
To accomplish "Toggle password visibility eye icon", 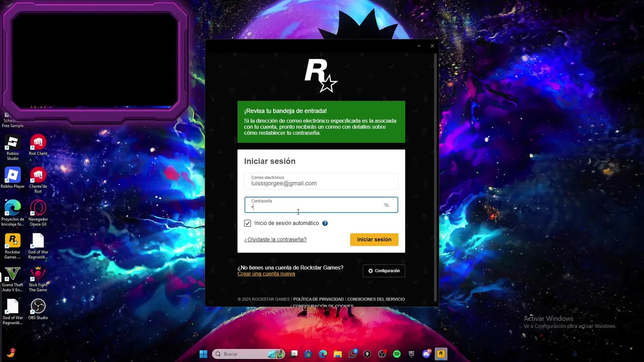I will pos(386,205).
